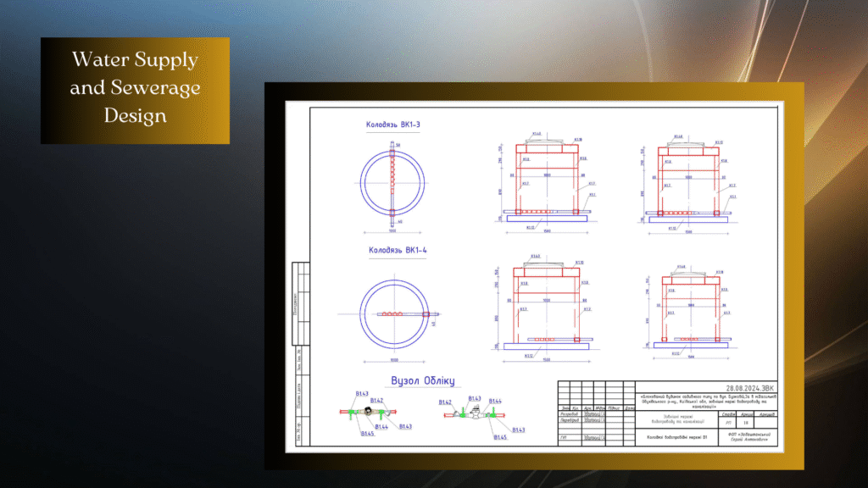Viewport: 868px width, 488px height.
Task: Select the Колодязь ВК1-3 heading text
Action: click(392, 125)
